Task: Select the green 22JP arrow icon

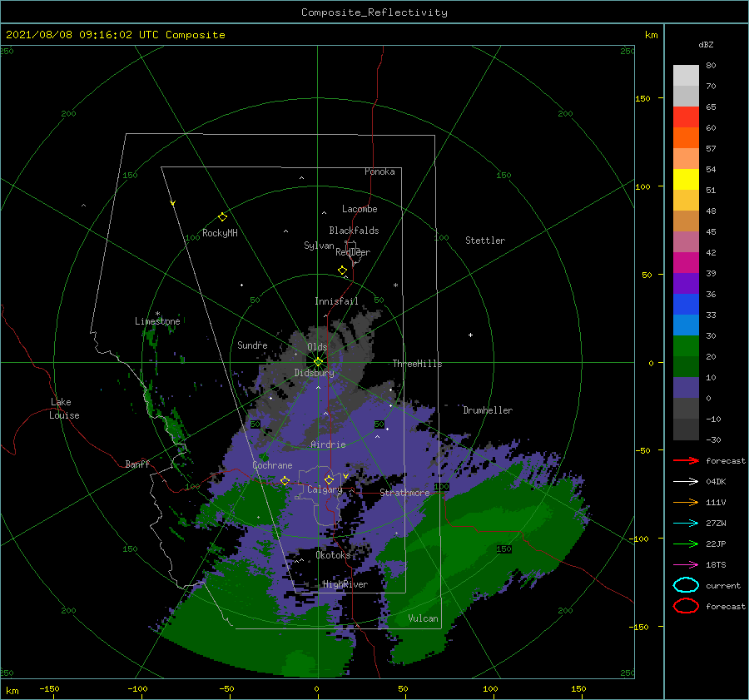Action: coord(686,544)
